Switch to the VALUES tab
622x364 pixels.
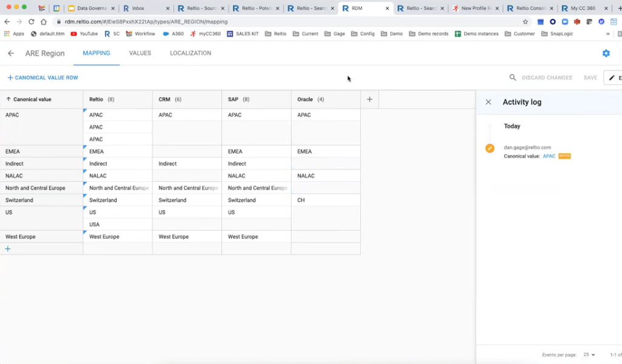[x=140, y=53]
